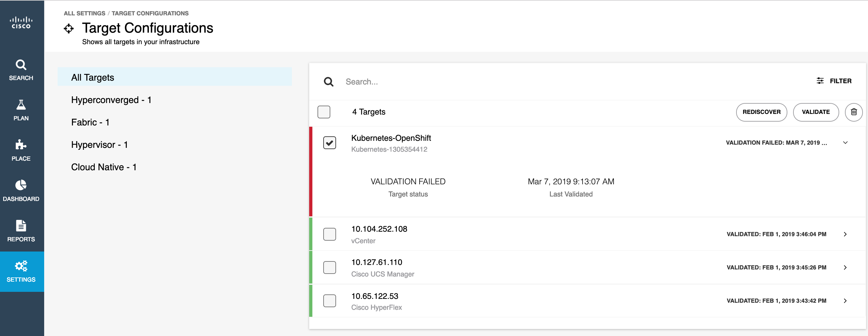This screenshot has height=336, width=868.
Task: Go to Settings in the sidebar
Action: (21, 271)
